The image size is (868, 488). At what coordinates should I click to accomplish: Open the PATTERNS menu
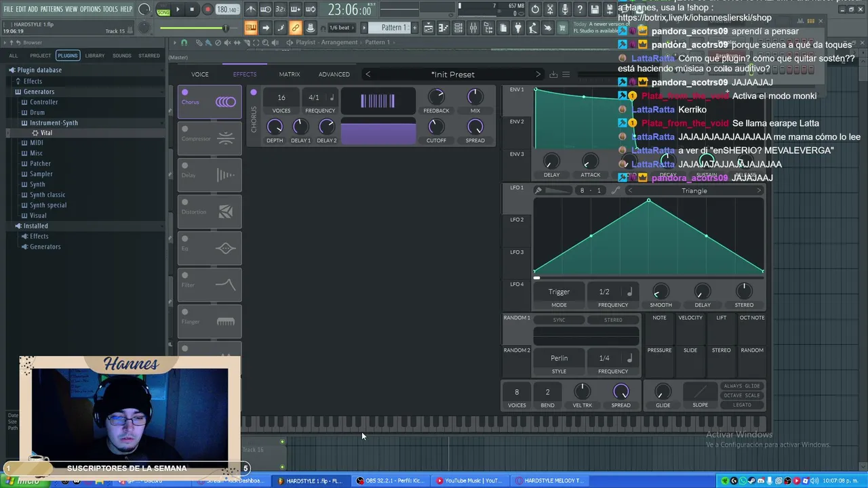[x=52, y=9]
